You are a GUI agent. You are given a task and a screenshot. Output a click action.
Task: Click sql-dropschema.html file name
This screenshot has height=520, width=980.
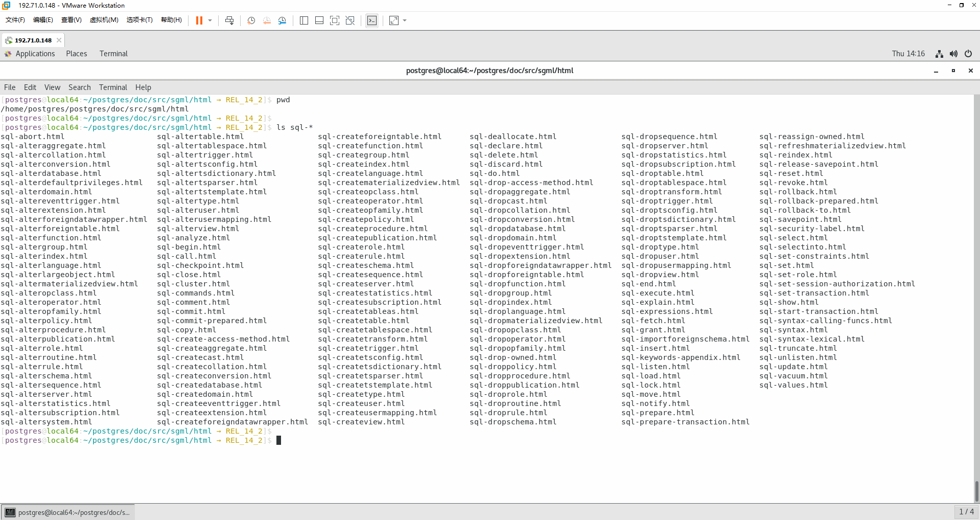513,422
